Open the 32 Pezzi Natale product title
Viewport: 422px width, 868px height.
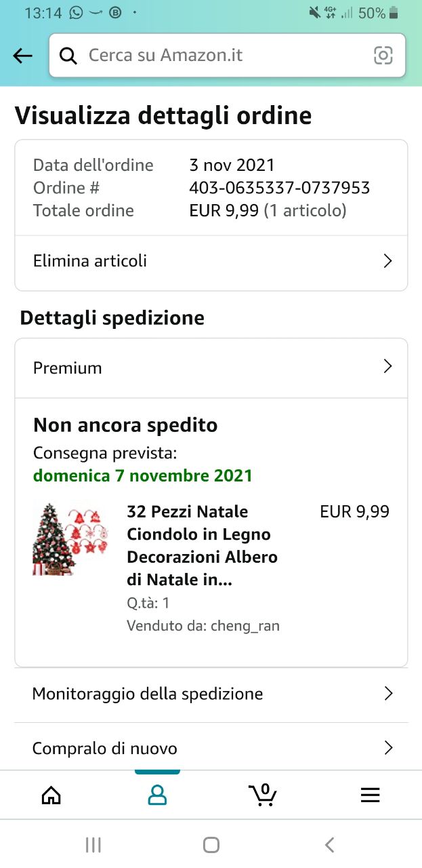click(202, 545)
